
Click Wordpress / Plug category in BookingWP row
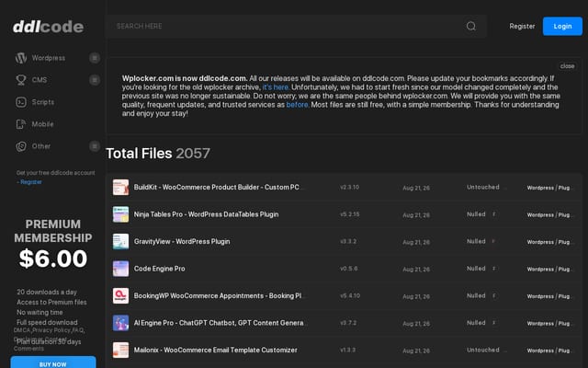click(549, 296)
